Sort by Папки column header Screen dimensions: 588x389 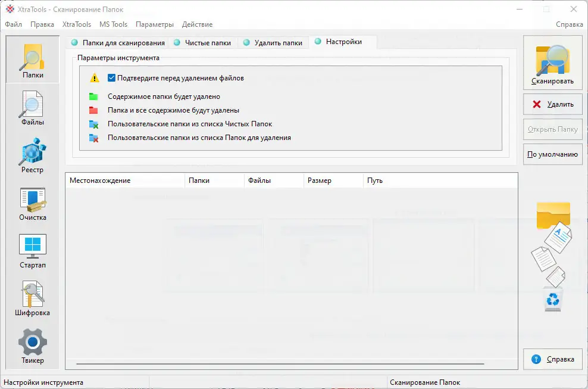click(214, 181)
